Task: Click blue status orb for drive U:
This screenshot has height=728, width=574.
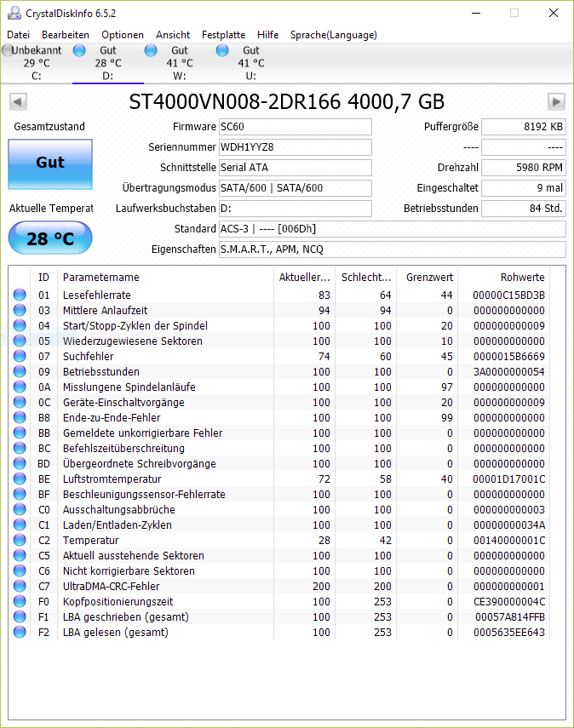Action: pyautogui.click(x=222, y=50)
